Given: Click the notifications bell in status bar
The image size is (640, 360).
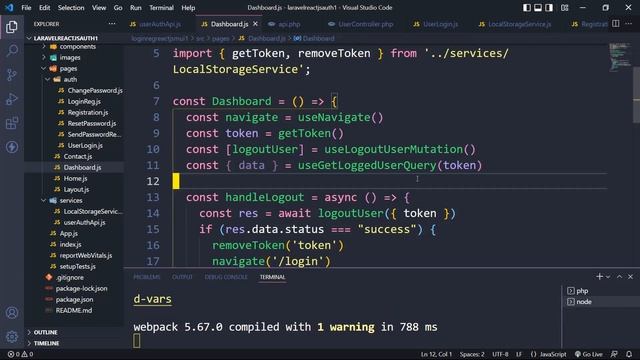Looking at the screenshot, I should tap(629, 354).
